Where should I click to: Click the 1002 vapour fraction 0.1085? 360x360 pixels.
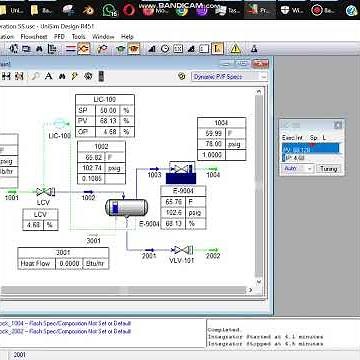tap(91, 179)
